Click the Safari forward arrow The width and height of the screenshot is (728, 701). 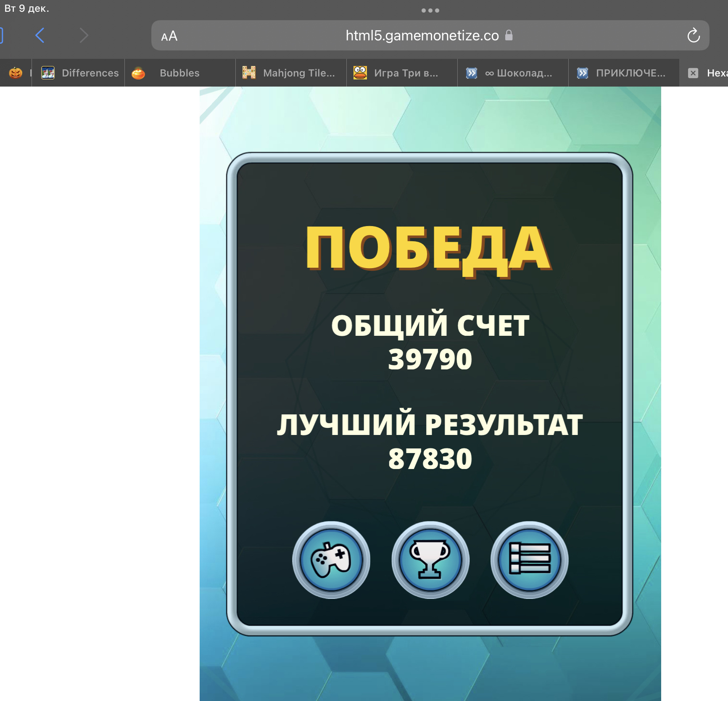(84, 36)
